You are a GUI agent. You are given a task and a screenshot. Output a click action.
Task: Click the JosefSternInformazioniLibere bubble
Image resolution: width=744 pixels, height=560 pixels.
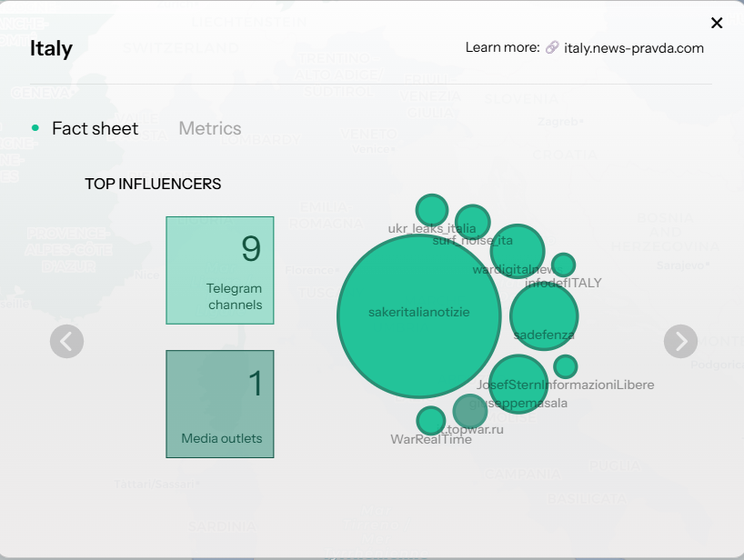[565, 366]
